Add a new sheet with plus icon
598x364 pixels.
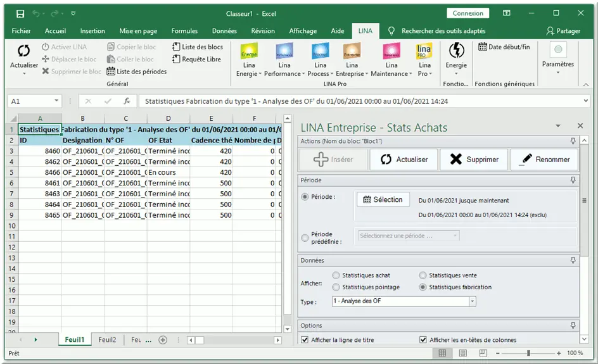click(163, 339)
